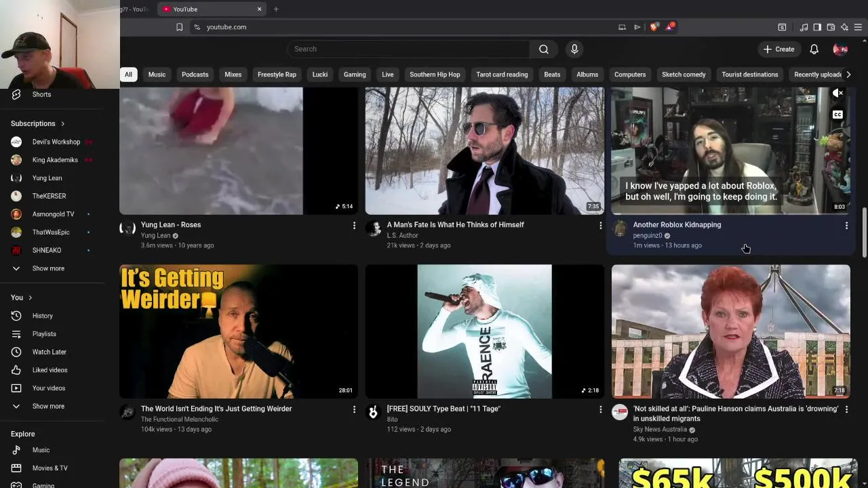
Task: Open The Functional Melancholic channel link
Action: click(x=180, y=420)
